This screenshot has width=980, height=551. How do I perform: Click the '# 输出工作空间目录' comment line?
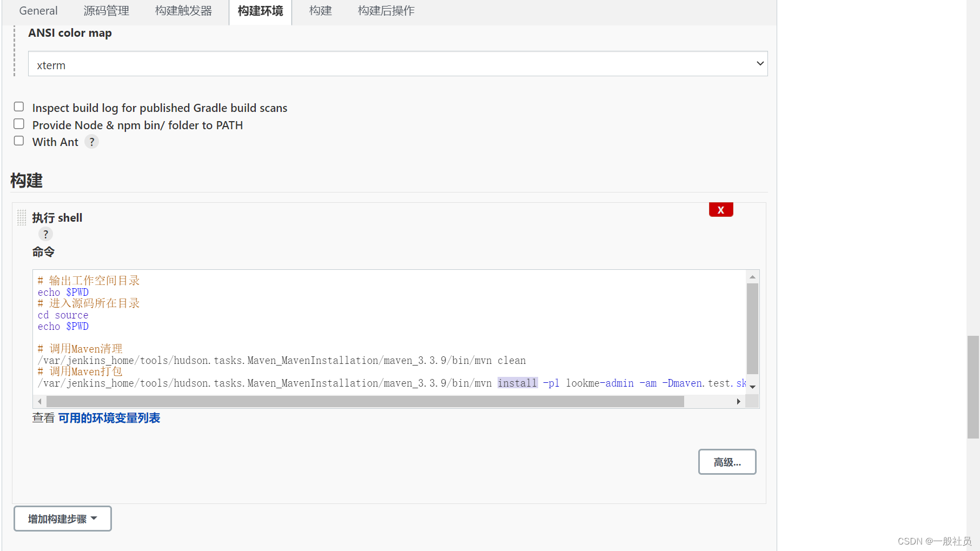click(89, 280)
